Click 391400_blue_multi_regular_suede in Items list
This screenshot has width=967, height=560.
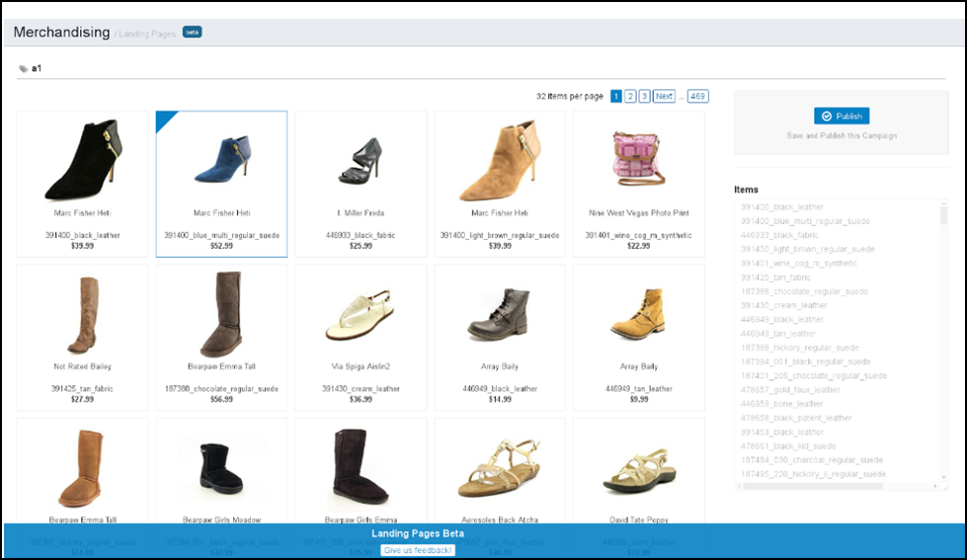[805, 221]
